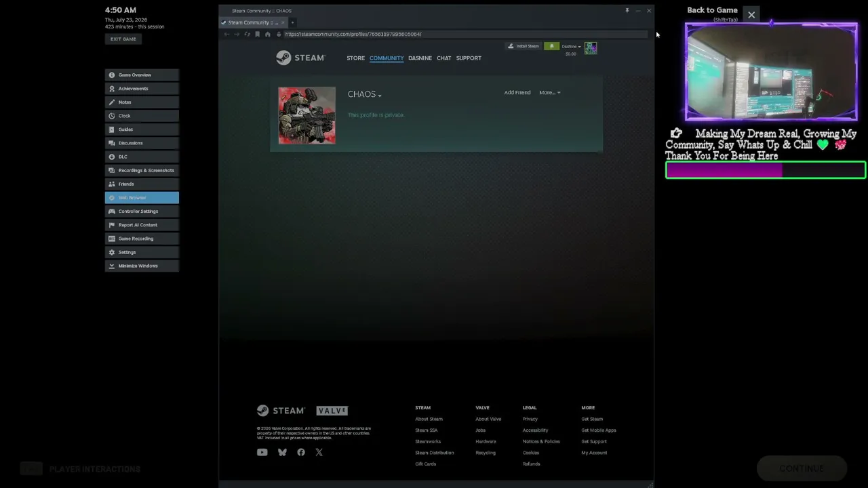The image size is (868, 488).
Task: Click the webcam stream preview thumbnail
Action: [x=771, y=72]
